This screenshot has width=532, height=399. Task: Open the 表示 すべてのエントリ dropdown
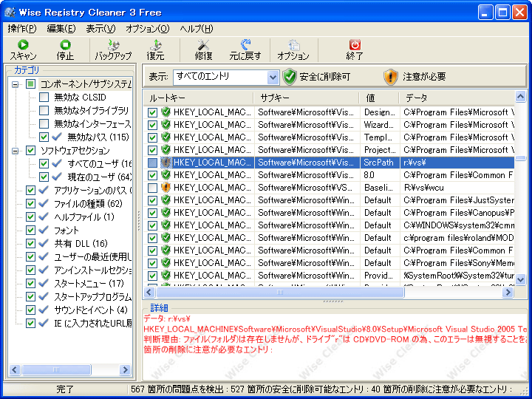click(273, 77)
